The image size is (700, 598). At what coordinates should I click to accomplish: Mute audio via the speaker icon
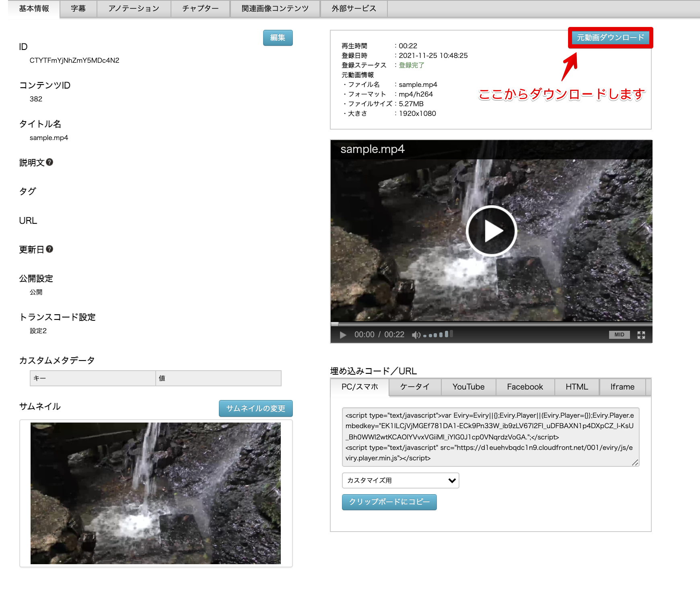coord(416,335)
